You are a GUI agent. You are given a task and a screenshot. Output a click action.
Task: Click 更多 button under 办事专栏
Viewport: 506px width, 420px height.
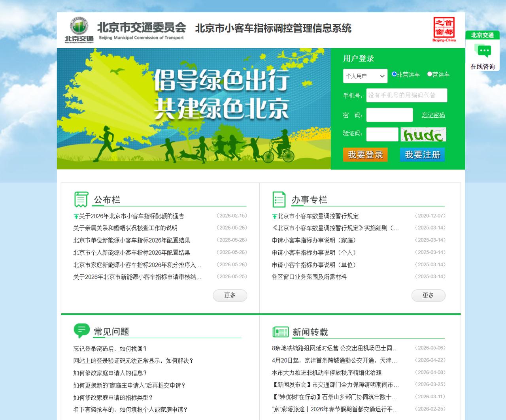point(429,296)
